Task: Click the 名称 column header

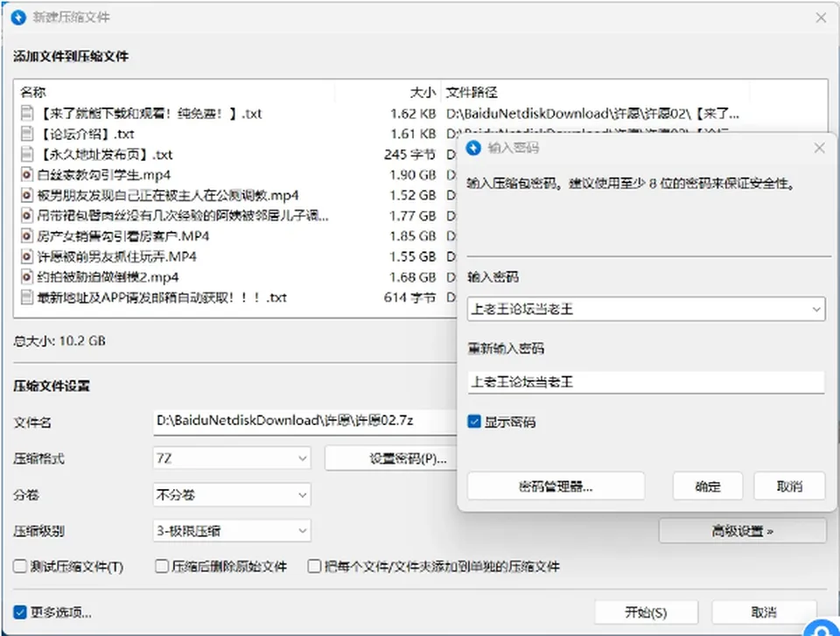Action: (x=175, y=92)
